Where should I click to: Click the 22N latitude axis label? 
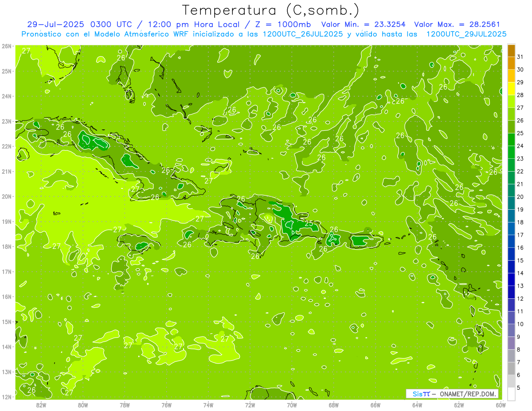coord(6,146)
